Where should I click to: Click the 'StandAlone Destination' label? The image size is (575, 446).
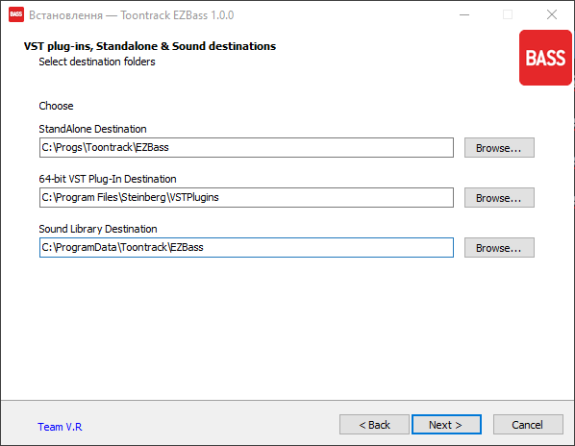point(92,129)
